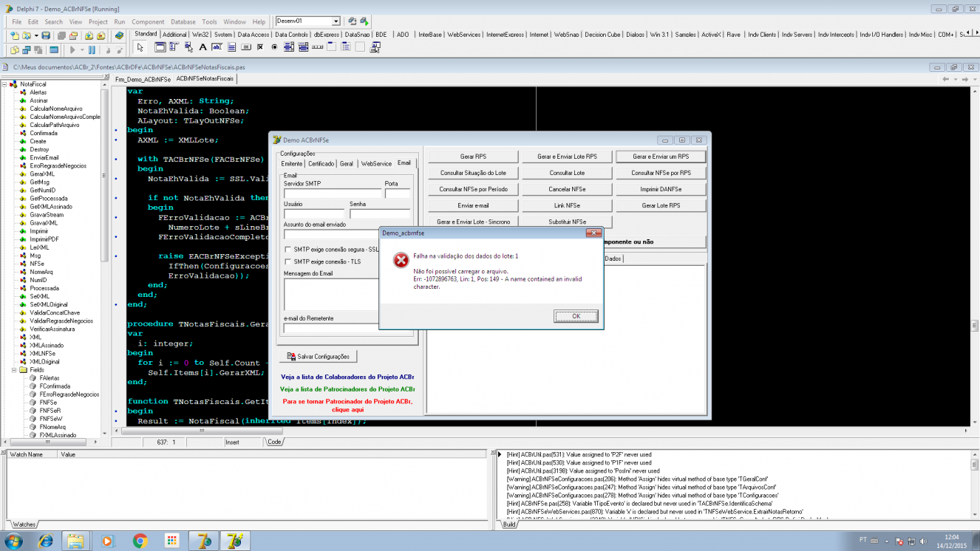Open the Component menu
The image size is (980, 551).
[x=148, y=21]
